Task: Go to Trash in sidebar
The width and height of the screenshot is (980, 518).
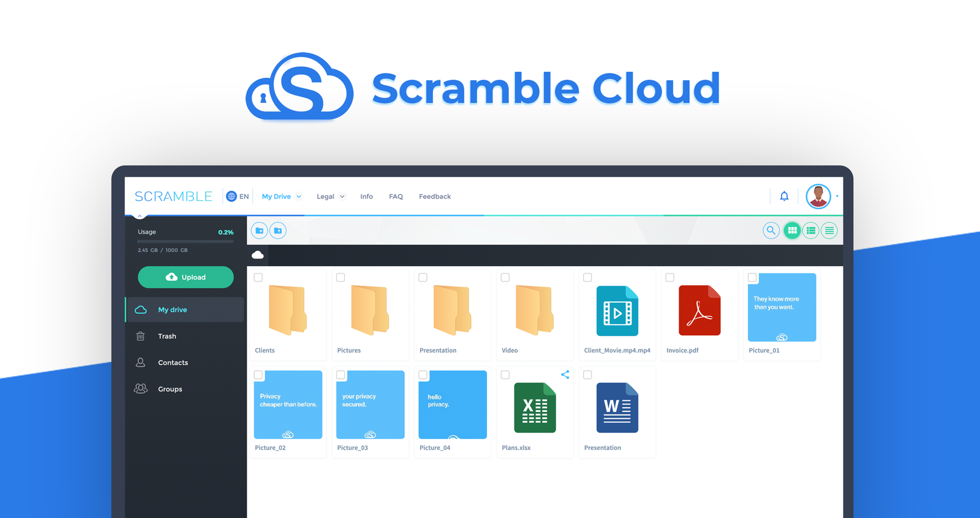Action: coord(167,337)
